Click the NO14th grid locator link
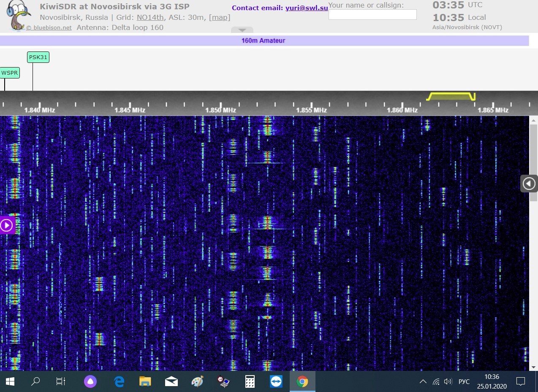The image size is (538, 392). [x=151, y=17]
